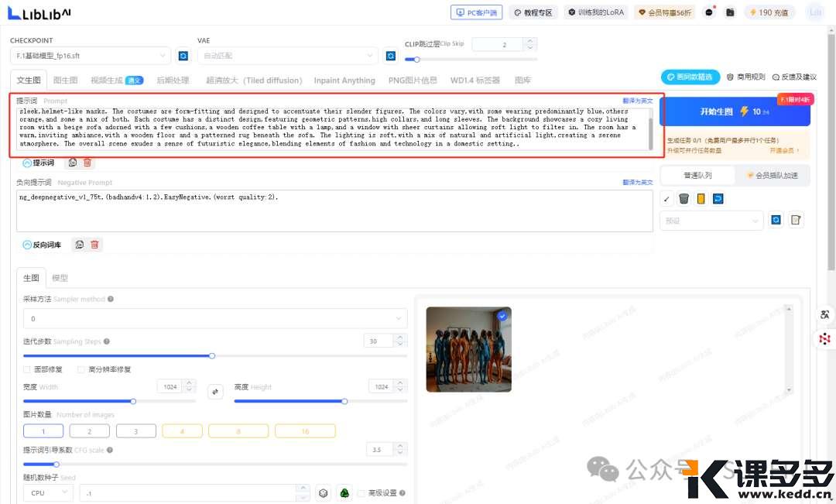
Task: Click the generated image thumbnail
Action: (468, 349)
